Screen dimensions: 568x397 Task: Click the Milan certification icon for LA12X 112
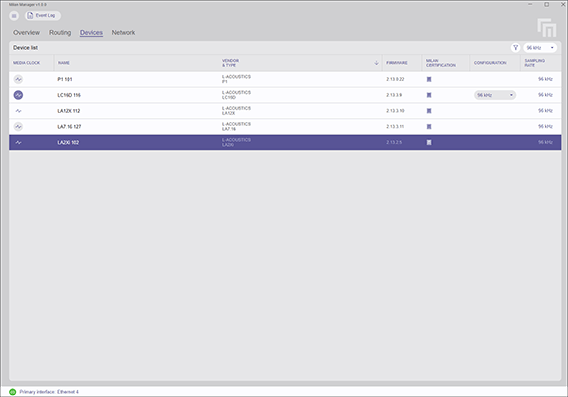point(429,111)
